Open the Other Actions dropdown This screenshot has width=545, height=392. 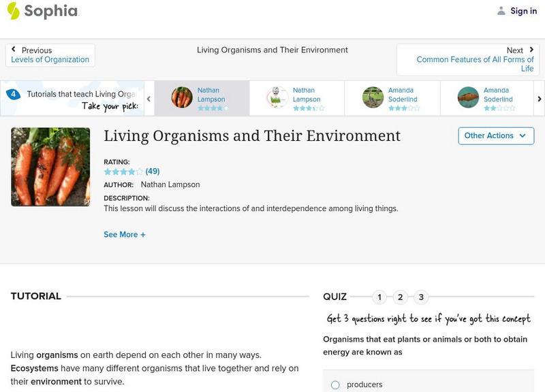tap(496, 135)
